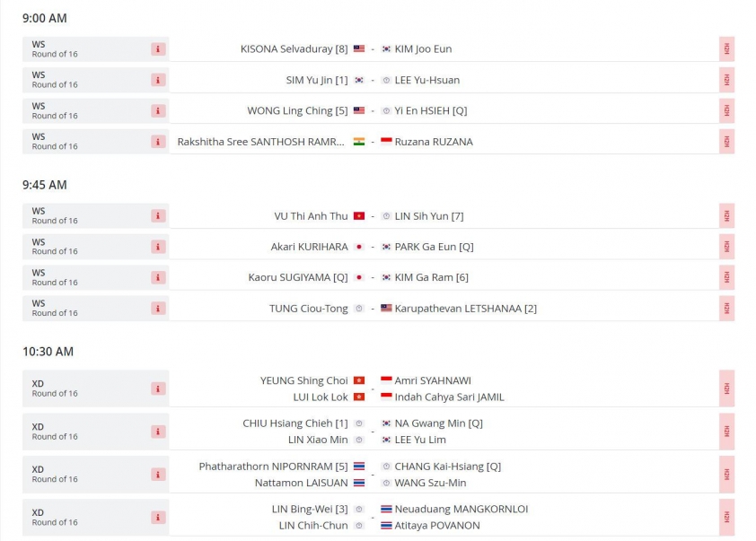Click info icon for WONG Ling Ching match
Screen dimensions: 756x541
[158, 110]
